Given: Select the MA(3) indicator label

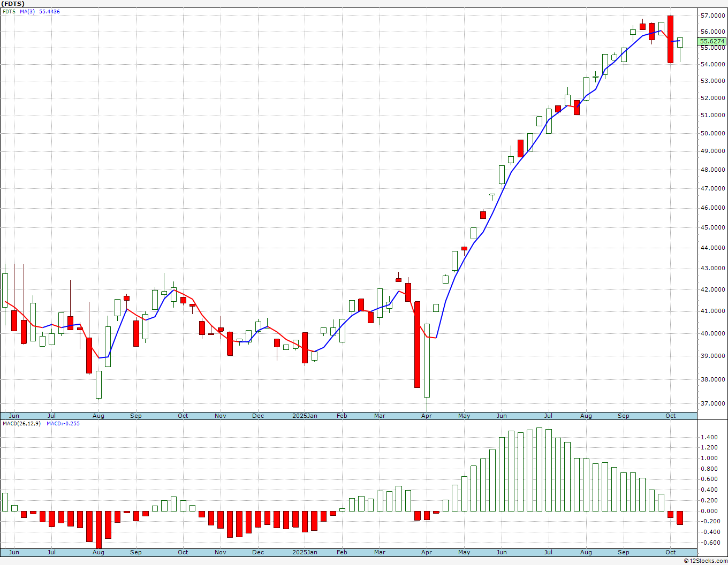Looking at the screenshot, I should [28, 12].
